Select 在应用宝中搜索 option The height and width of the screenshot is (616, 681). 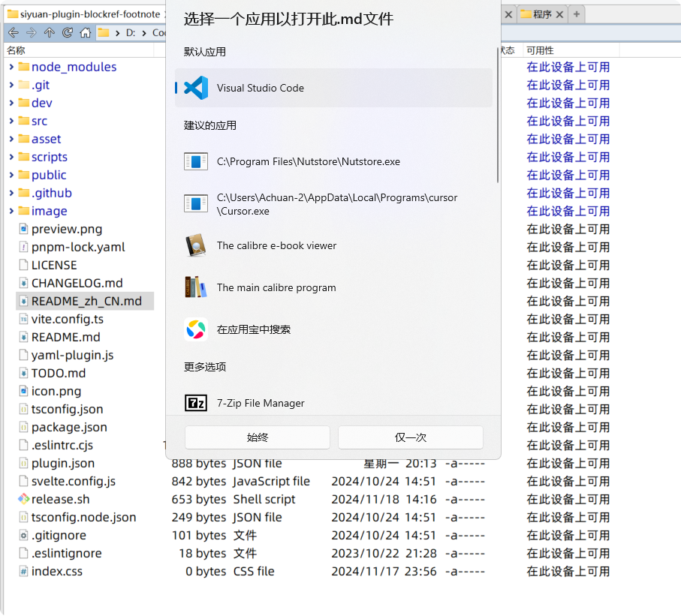333,329
